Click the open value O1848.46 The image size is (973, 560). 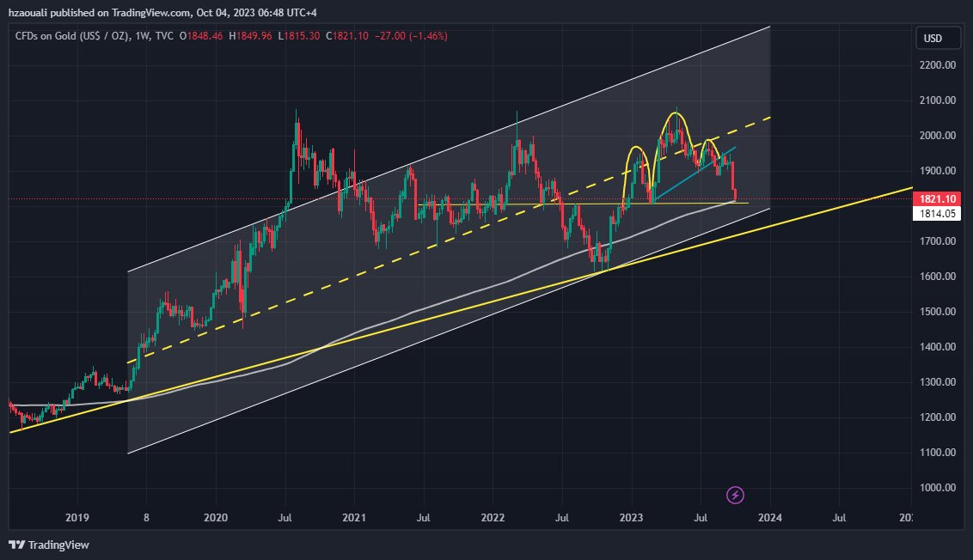click(201, 36)
